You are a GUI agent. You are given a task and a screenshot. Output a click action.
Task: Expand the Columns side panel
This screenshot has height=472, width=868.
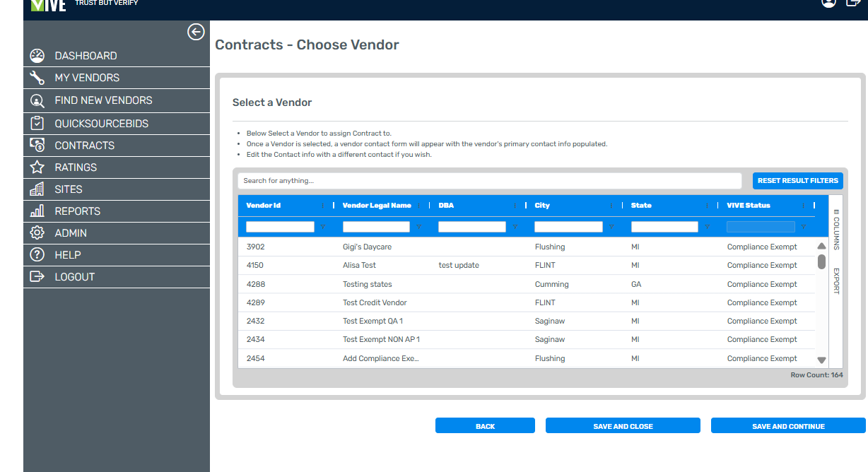click(x=835, y=230)
